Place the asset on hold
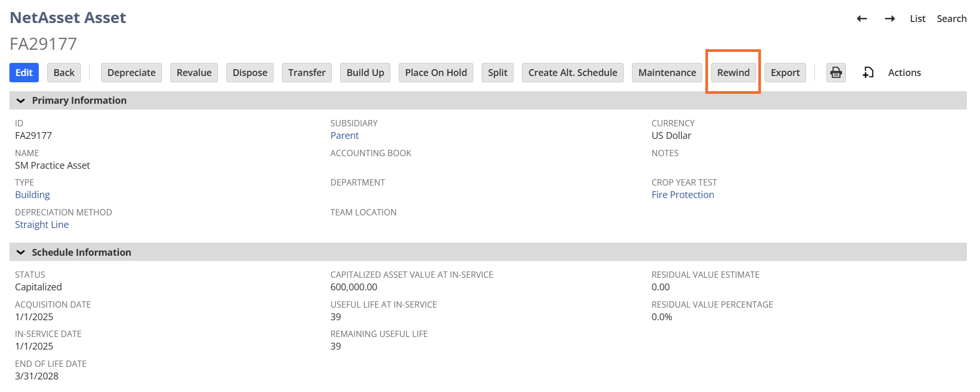 435,72
